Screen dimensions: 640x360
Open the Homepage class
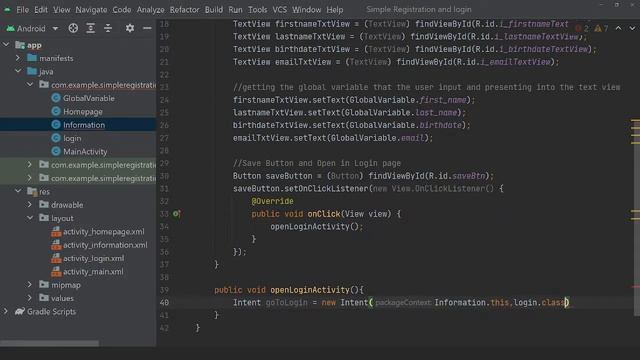(82, 111)
